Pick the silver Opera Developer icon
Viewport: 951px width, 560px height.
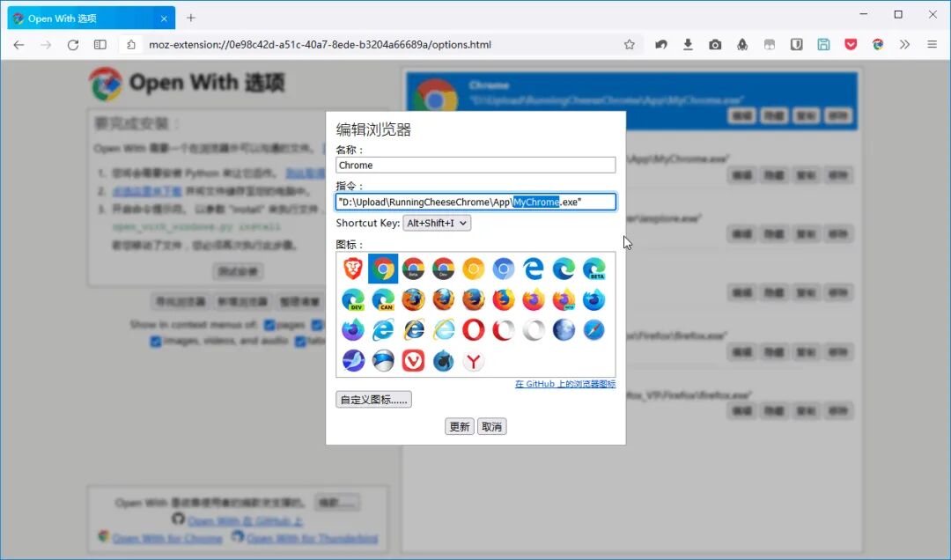pos(534,330)
